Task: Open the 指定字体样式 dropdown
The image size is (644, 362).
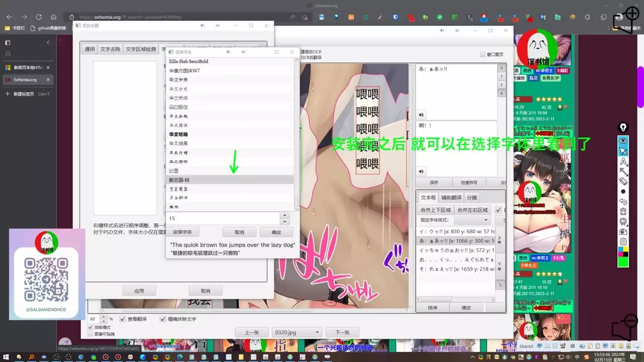Action: click(472, 220)
